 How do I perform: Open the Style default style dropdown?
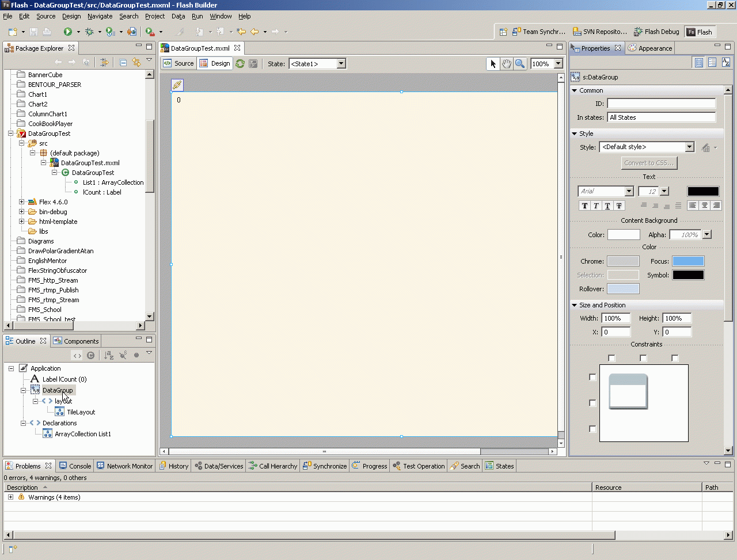[x=689, y=147]
